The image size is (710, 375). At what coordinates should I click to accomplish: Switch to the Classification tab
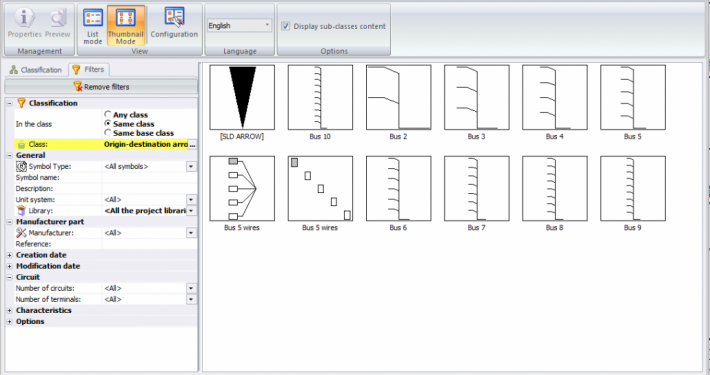(x=36, y=70)
